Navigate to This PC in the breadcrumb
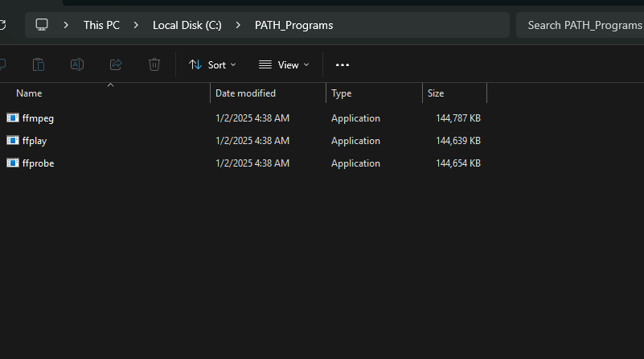Image resolution: width=644 pixels, height=359 pixels. coord(101,25)
